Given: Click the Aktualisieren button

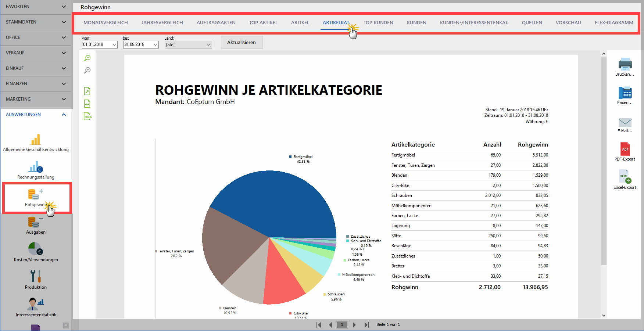Looking at the screenshot, I should [241, 43].
